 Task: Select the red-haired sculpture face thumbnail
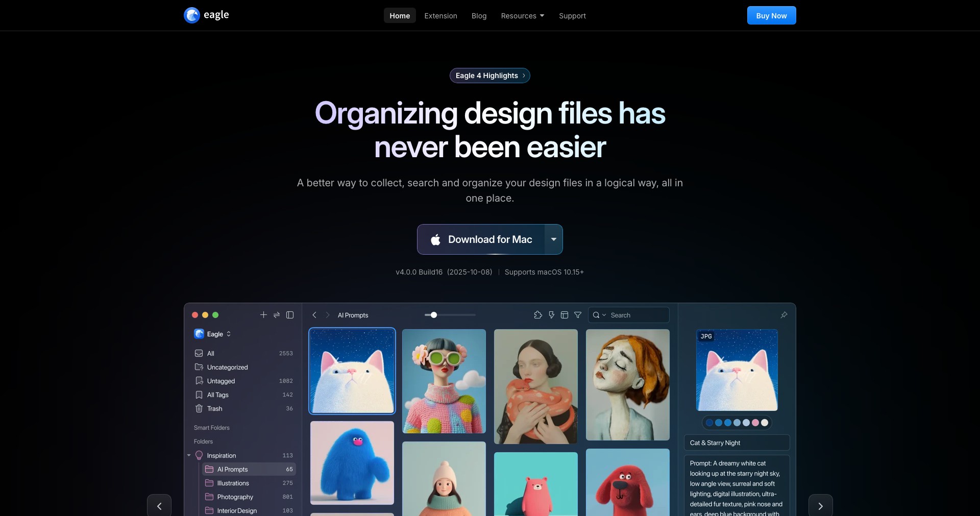(x=628, y=385)
